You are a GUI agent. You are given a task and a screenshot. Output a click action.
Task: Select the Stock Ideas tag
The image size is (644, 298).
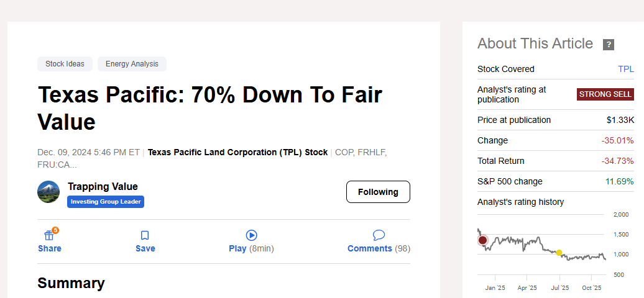pos(65,64)
